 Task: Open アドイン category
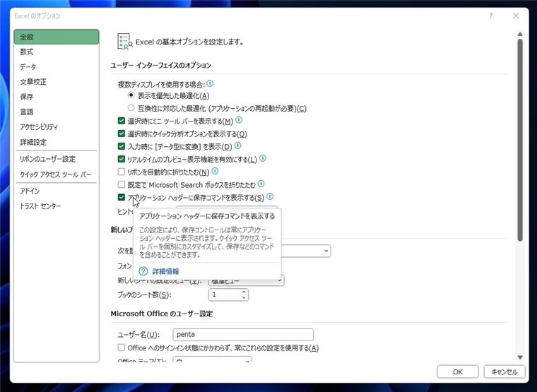pos(57,191)
